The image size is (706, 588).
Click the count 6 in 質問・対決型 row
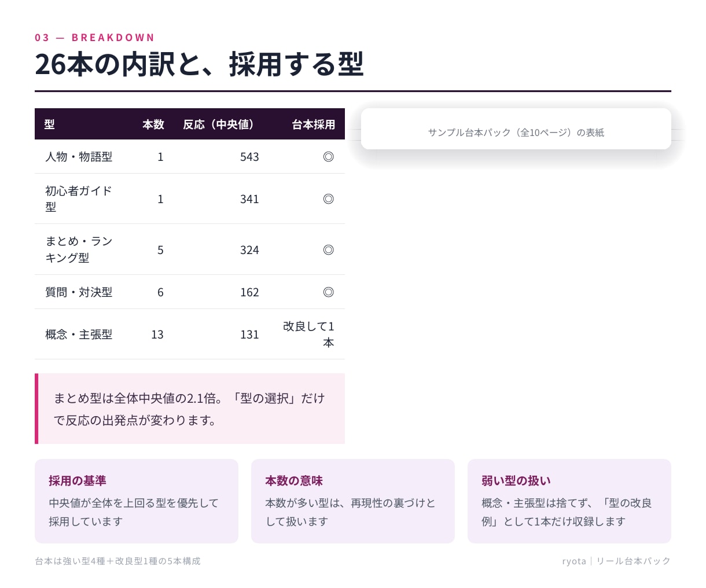coord(160,292)
